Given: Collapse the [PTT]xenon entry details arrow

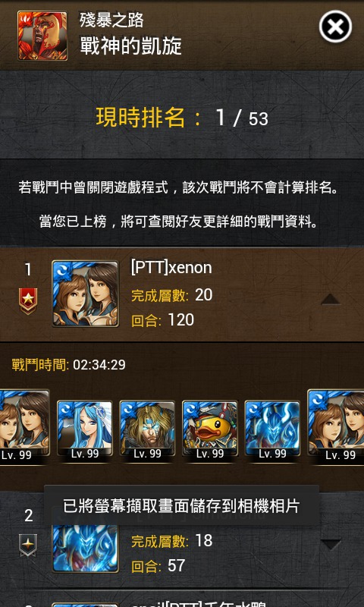Looking at the screenshot, I should coord(331,299).
